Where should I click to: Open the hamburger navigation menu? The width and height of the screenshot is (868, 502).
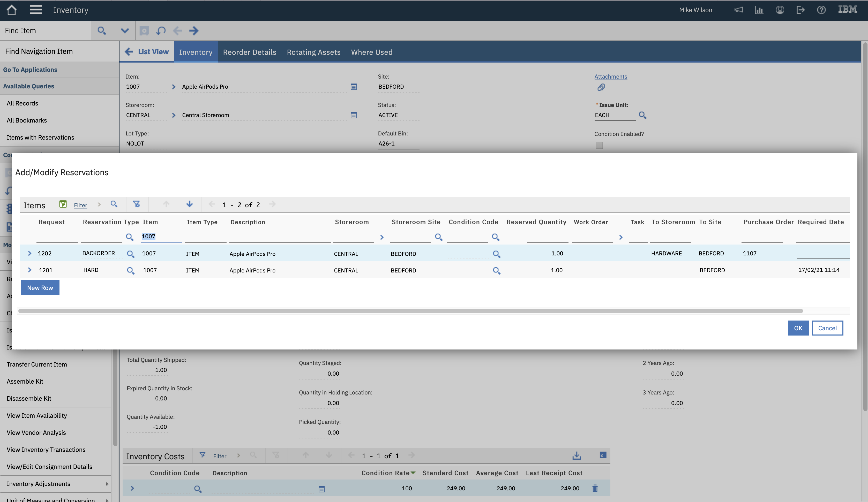[36, 10]
